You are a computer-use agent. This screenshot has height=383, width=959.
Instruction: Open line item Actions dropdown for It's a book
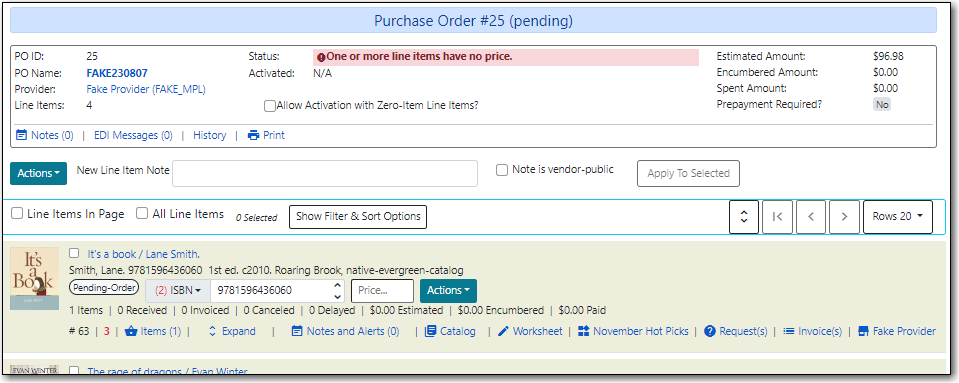448,290
